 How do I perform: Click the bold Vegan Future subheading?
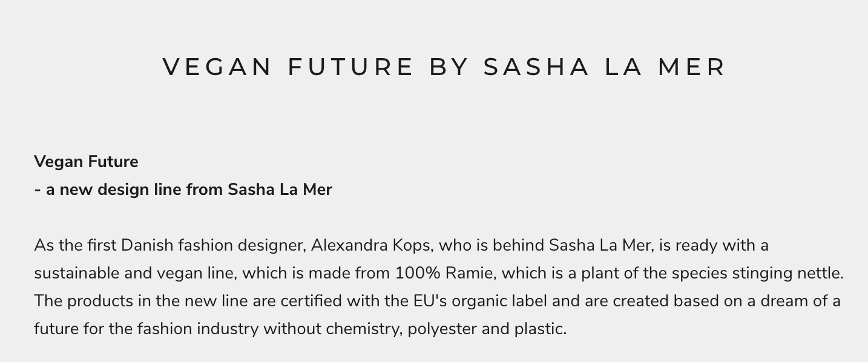coord(86,162)
